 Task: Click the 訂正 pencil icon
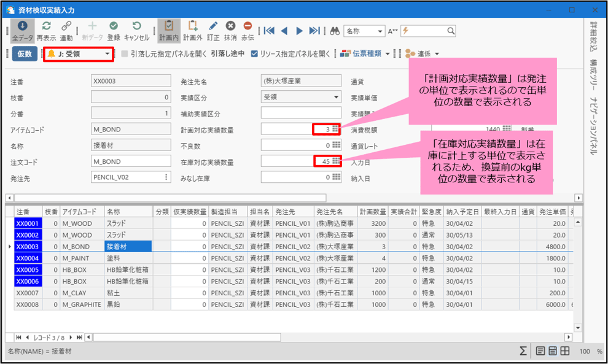click(213, 26)
